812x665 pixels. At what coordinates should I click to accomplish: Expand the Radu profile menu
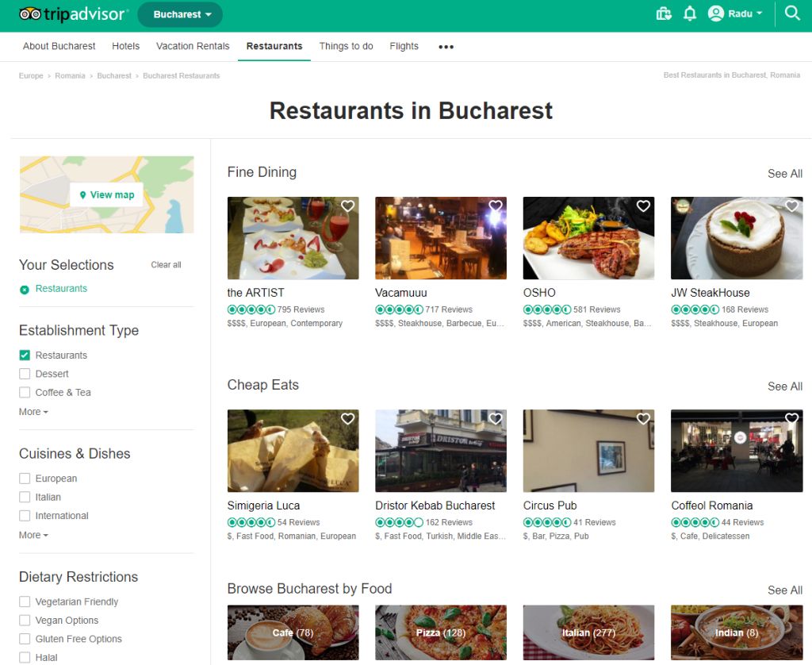click(x=735, y=13)
